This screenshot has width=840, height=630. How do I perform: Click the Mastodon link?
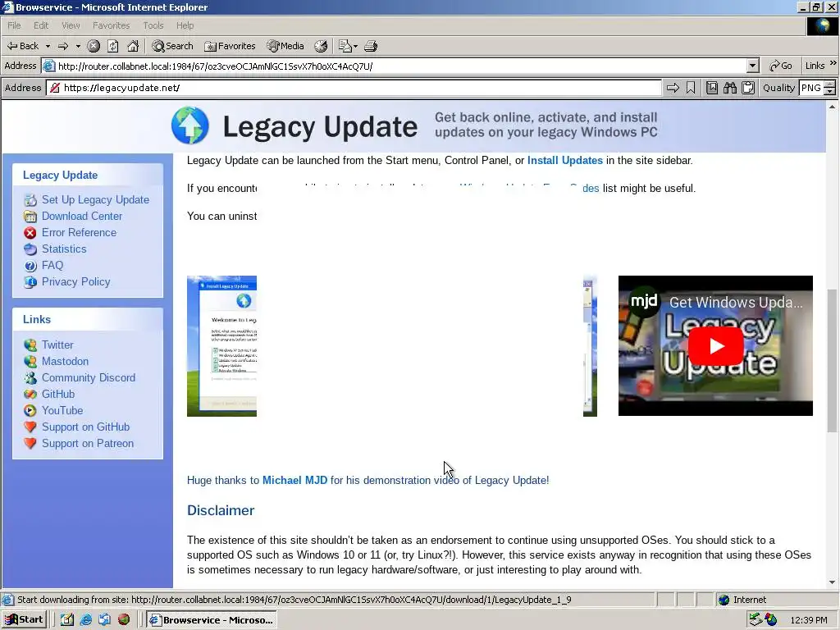65,361
